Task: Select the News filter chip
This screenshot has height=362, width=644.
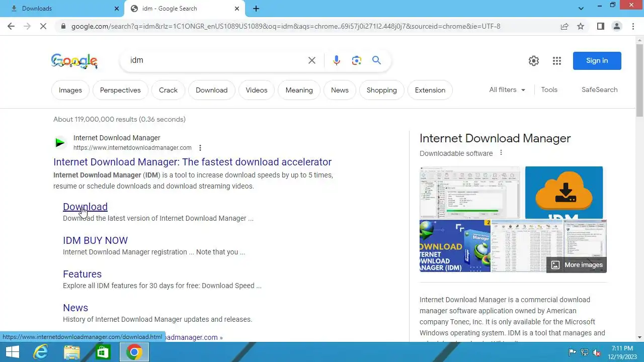Action: coord(340,90)
